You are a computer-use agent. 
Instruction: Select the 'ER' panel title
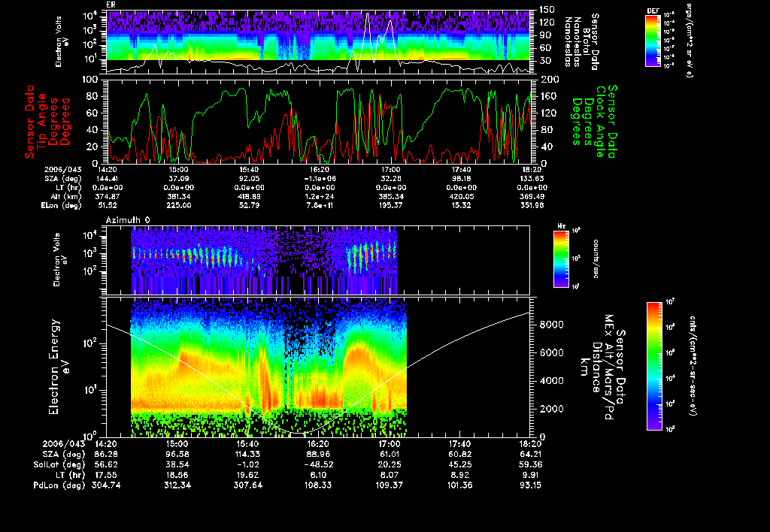pyautogui.click(x=111, y=5)
